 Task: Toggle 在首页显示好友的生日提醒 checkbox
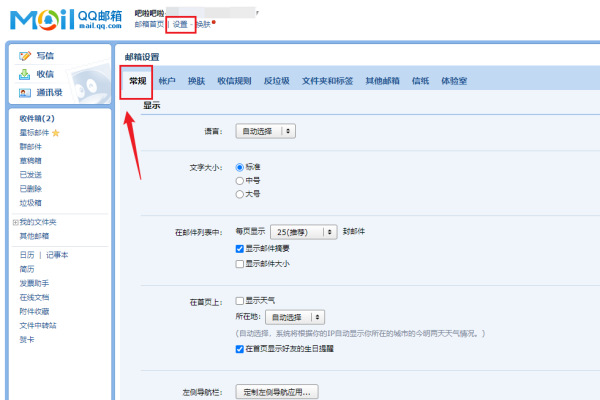click(x=240, y=349)
